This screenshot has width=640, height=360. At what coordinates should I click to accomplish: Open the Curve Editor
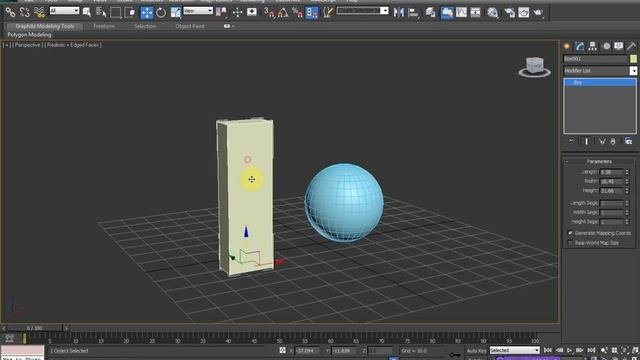click(x=462, y=13)
